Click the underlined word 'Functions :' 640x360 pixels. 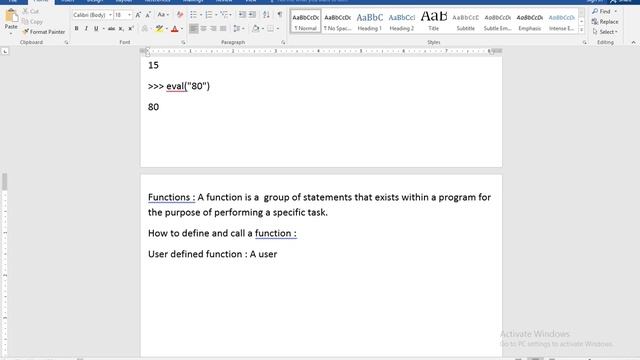point(171,197)
